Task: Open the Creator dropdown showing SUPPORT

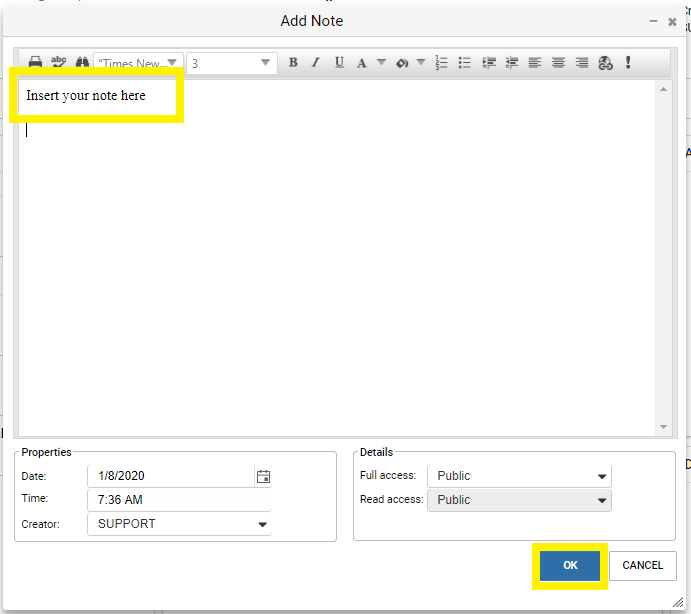Action: [263, 524]
